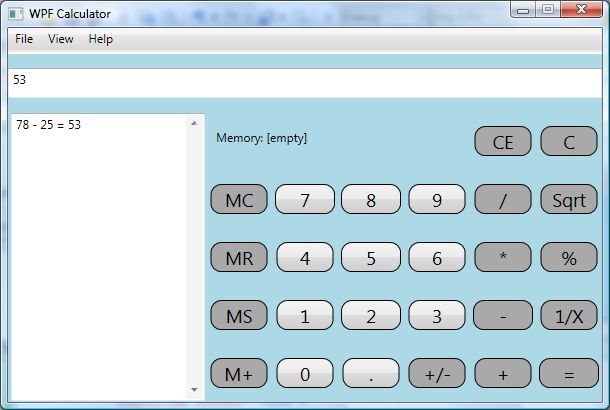
Task: Tap digit 2 on the keypad
Action: (371, 315)
